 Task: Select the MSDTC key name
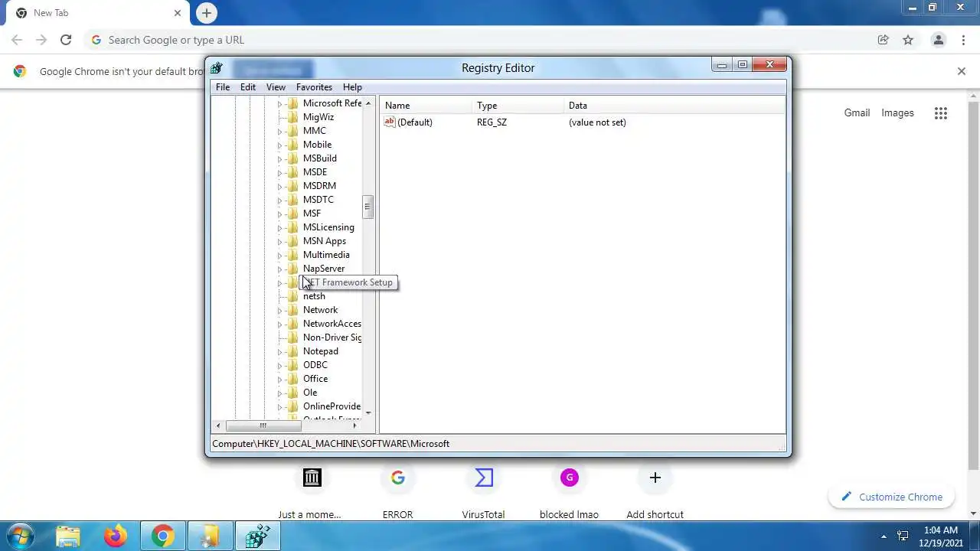pyautogui.click(x=318, y=200)
